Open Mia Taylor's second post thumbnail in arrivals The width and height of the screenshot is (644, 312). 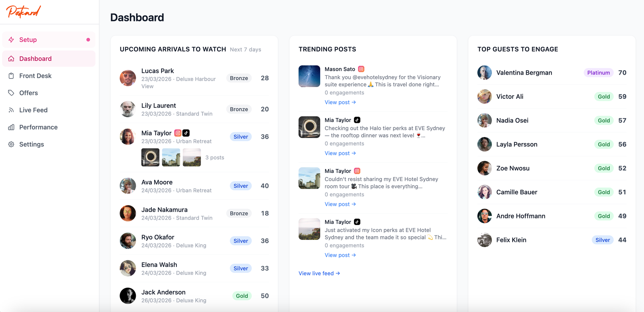tap(171, 158)
